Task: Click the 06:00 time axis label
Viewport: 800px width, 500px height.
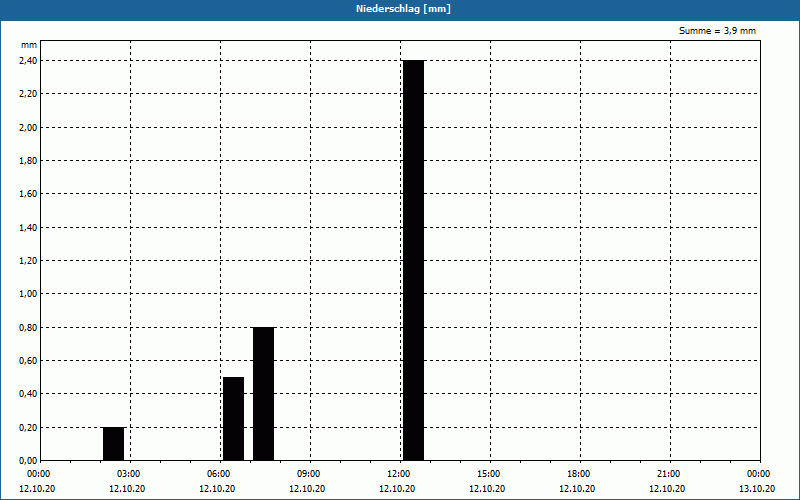Action: click(x=219, y=474)
